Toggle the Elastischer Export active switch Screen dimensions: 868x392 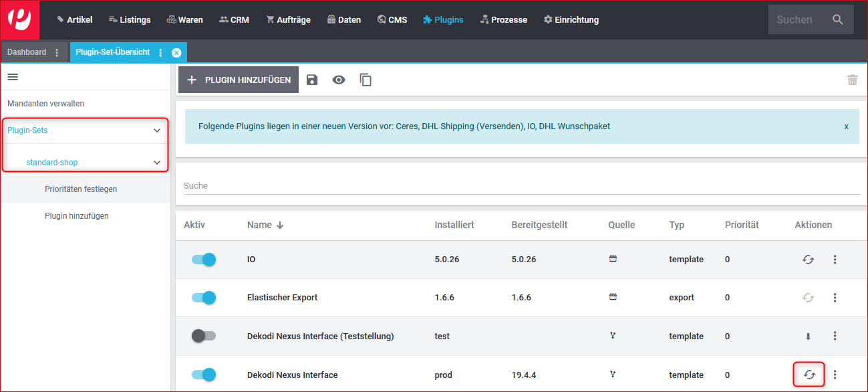(204, 298)
